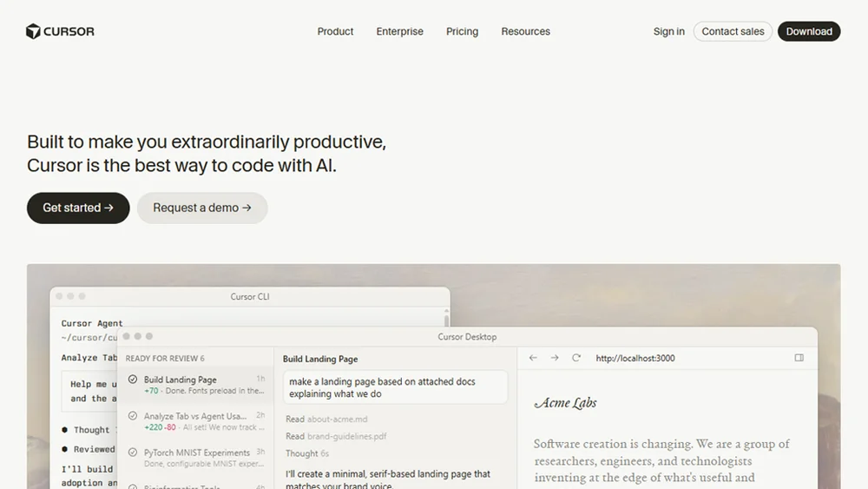Click check icon for Build Landing Page
The height and width of the screenshot is (489, 868).
coord(133,380)
